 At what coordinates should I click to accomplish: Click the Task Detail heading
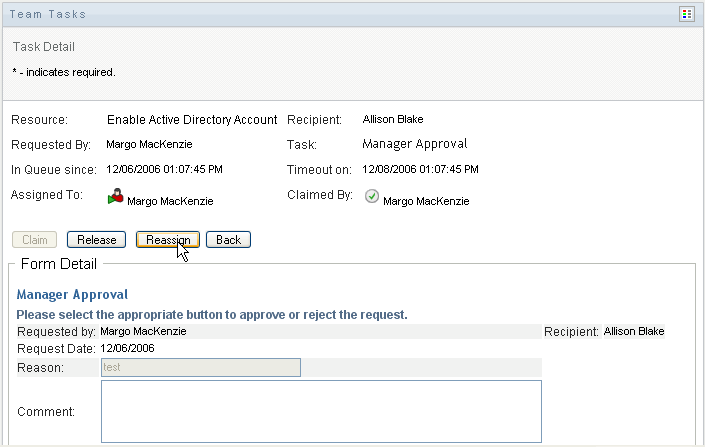(x=44, y=47)
